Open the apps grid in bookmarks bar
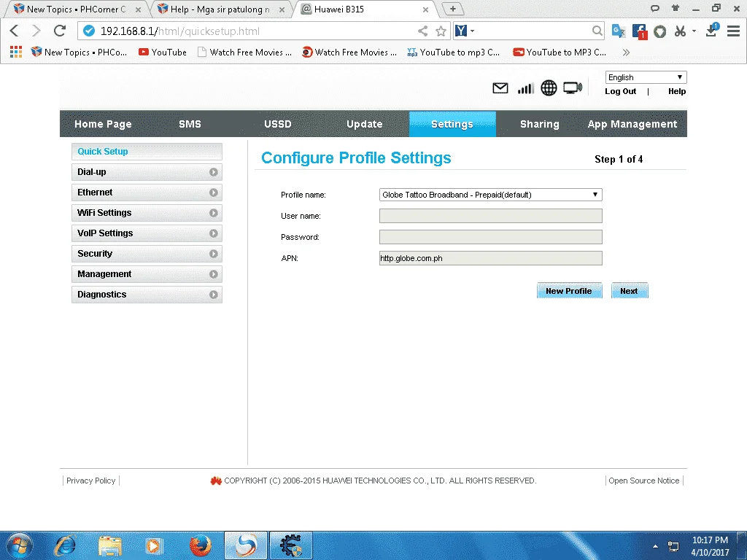Viewport: 747px width, 560px height. pyautogui.click(x=16, y=52)
